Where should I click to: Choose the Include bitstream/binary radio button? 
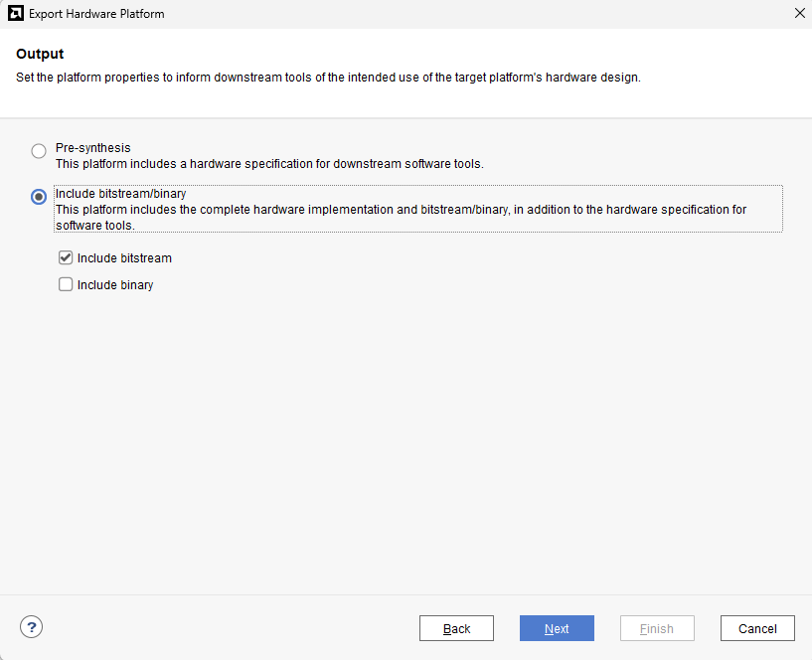tap(39, 197)
